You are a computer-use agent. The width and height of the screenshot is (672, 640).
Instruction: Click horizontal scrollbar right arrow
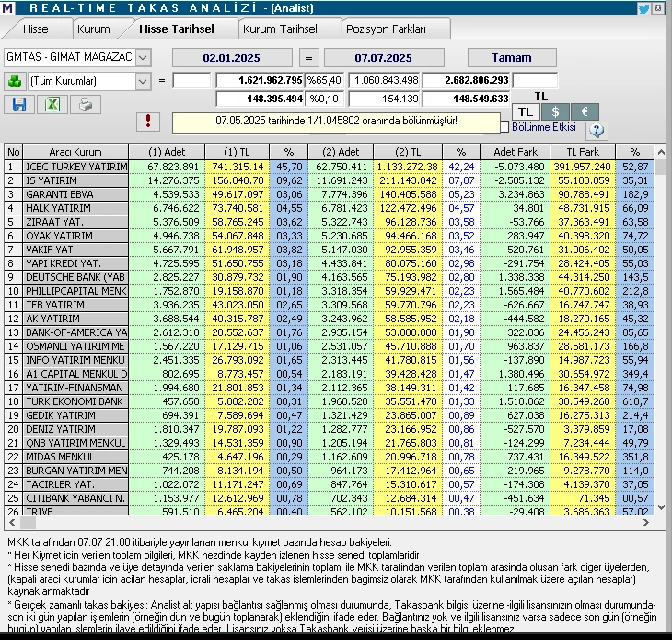(645, 522)
